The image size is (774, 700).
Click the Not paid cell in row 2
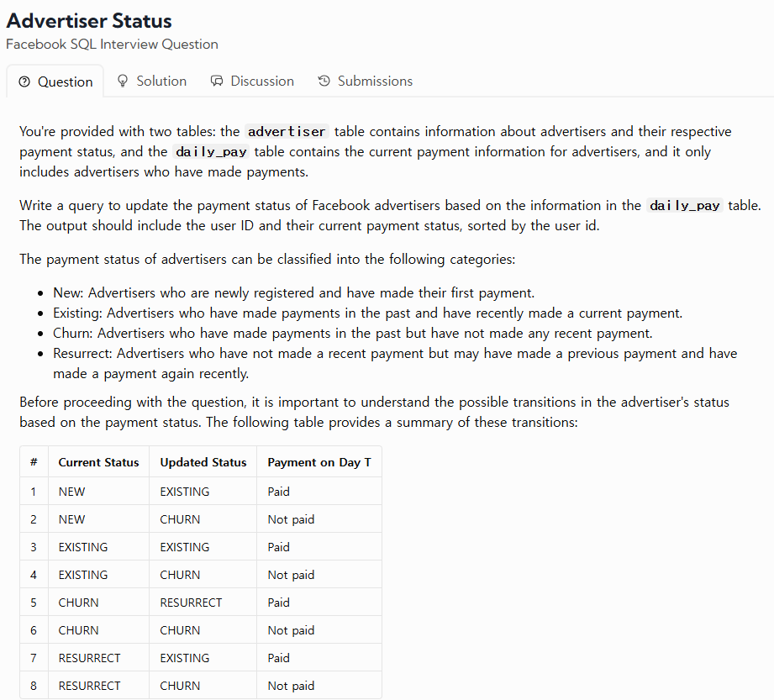[x=292, y=520]
